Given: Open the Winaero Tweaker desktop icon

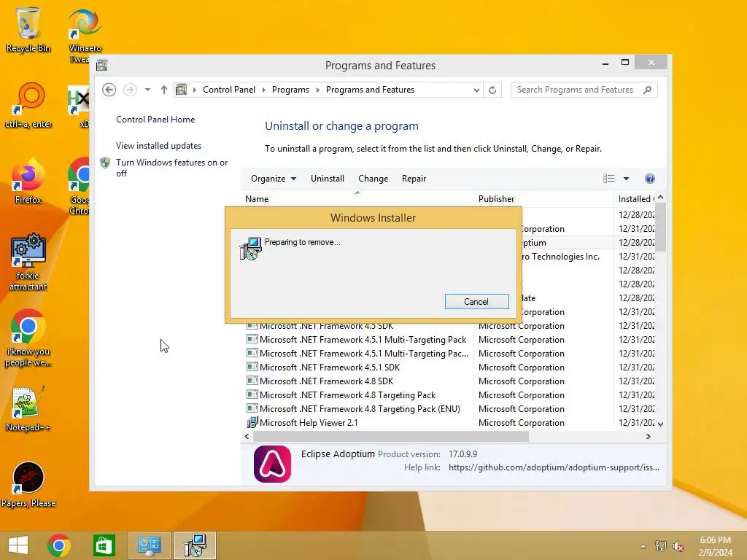Looking at the screenshot, I should (85, 36).
